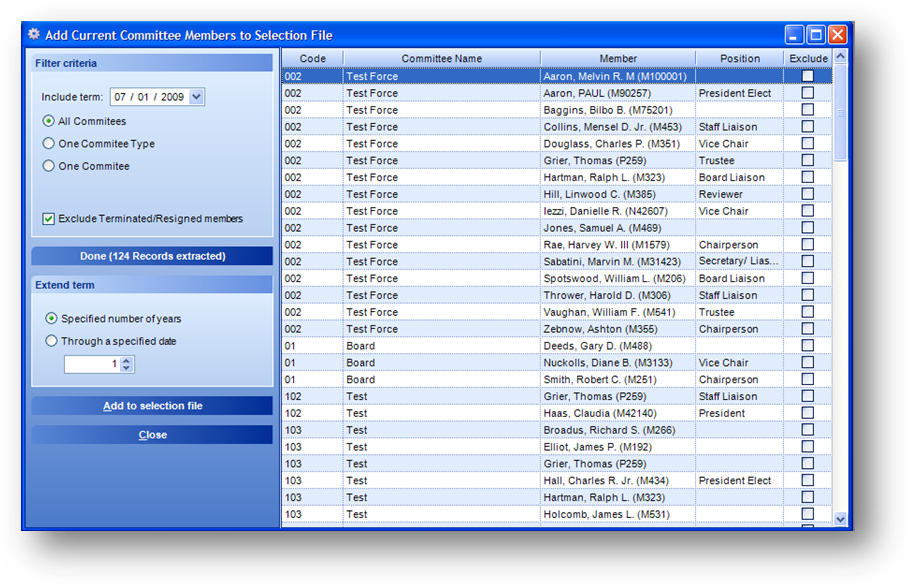Select the All Commitees radio button
Image resolution: width=910 pixels, height=586 pixels.
coord(49,121)
